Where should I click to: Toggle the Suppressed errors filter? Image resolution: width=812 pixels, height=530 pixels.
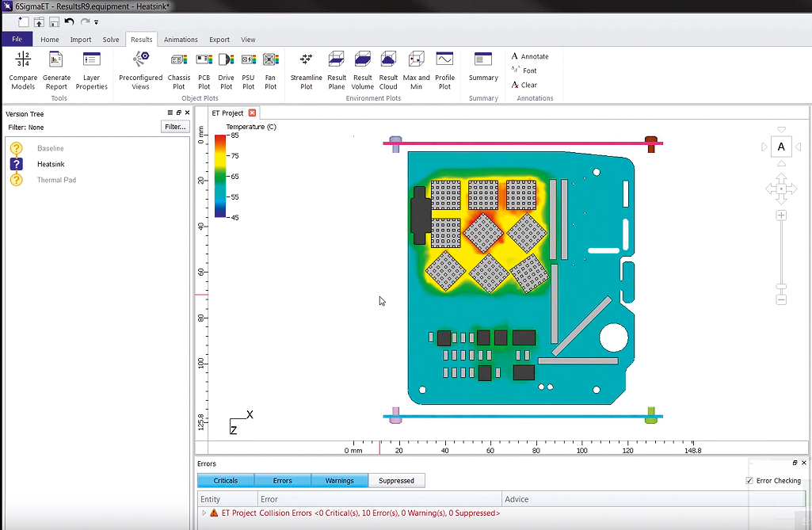(396, 481)
